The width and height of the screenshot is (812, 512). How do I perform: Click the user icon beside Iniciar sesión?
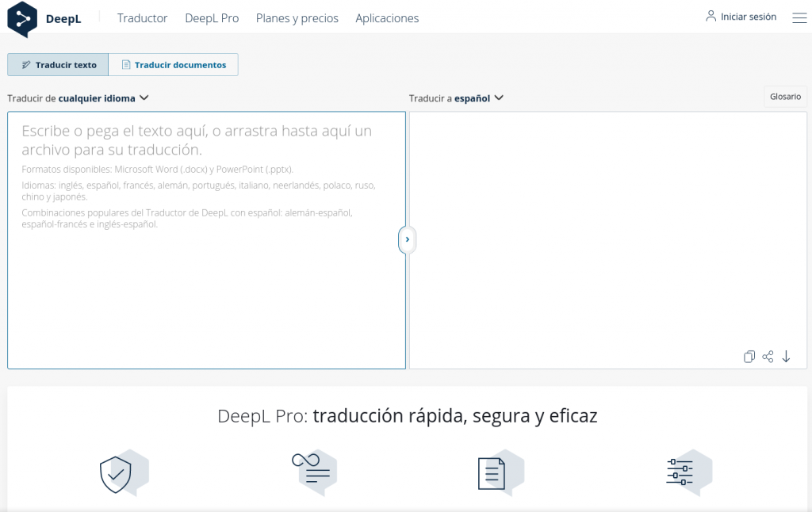pos(710,17)
